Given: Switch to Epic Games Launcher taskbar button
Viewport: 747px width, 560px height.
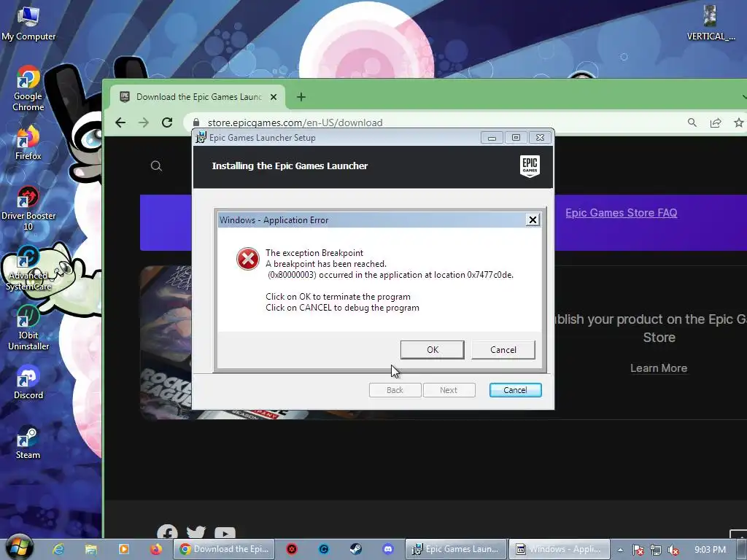Looking at the screenshot, I should (456, 549).
